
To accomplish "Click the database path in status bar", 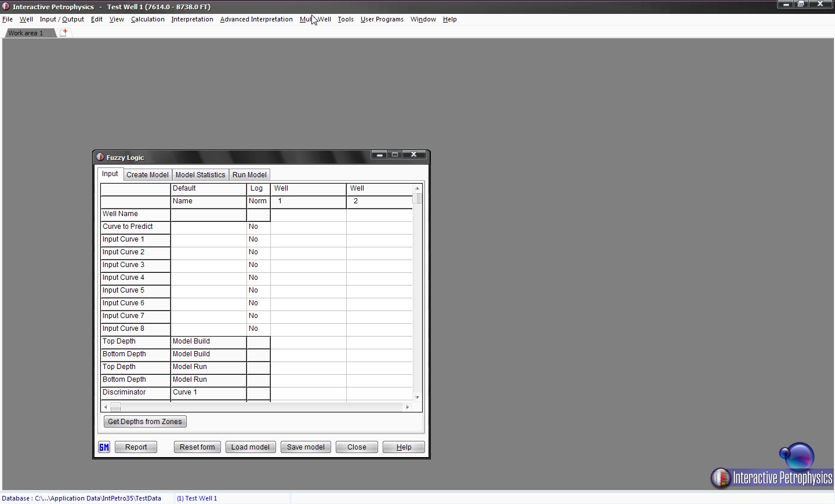I will tap(82, 498).
